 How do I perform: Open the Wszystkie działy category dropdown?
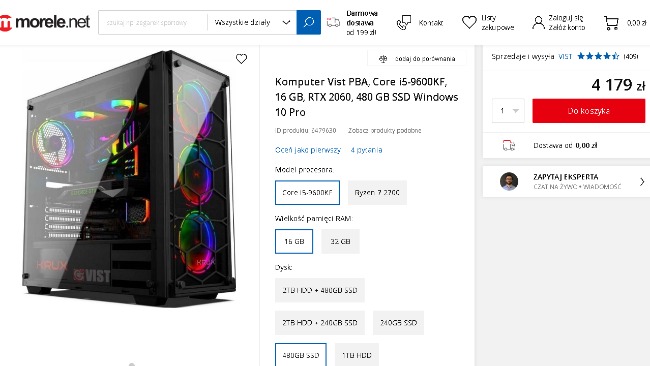(x=252, y=22)
